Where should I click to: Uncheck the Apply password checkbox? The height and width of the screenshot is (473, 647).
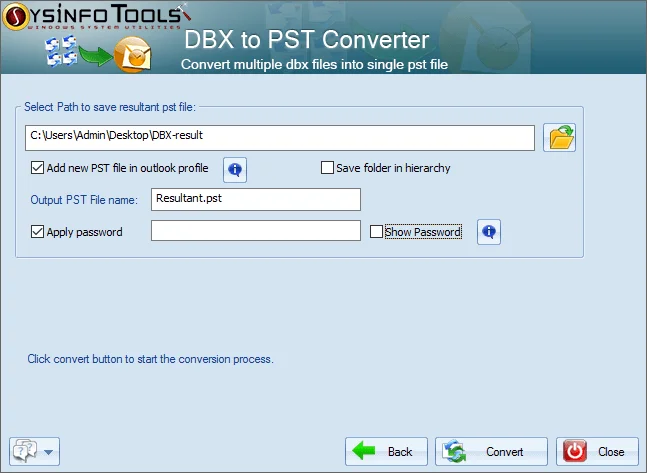(x=37, y=232)
